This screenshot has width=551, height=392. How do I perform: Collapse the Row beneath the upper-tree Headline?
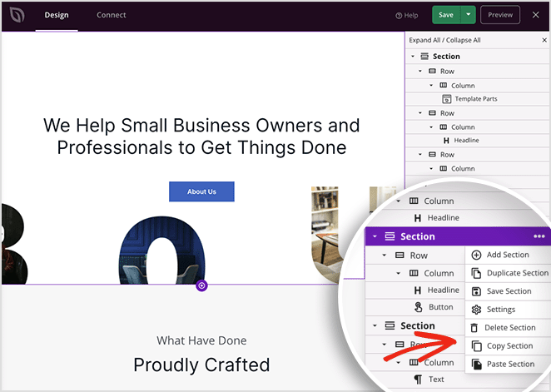click(x=420, y=155)
